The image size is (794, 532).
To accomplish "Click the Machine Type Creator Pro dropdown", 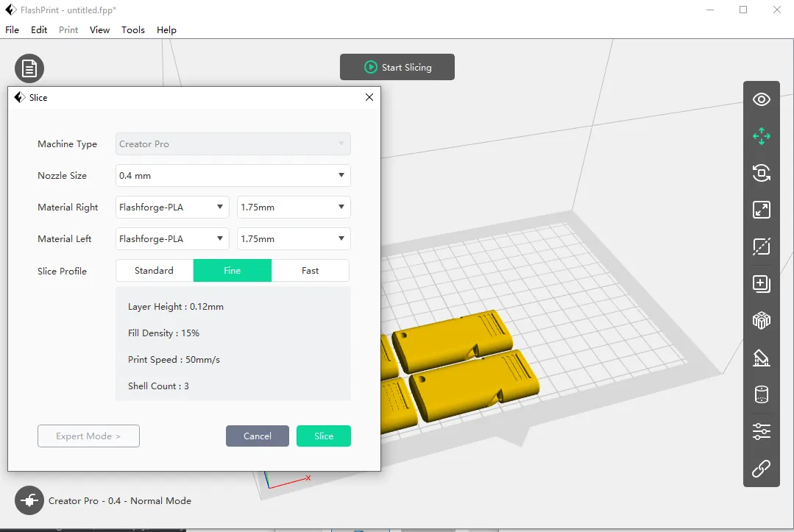I will click(233, 143).
